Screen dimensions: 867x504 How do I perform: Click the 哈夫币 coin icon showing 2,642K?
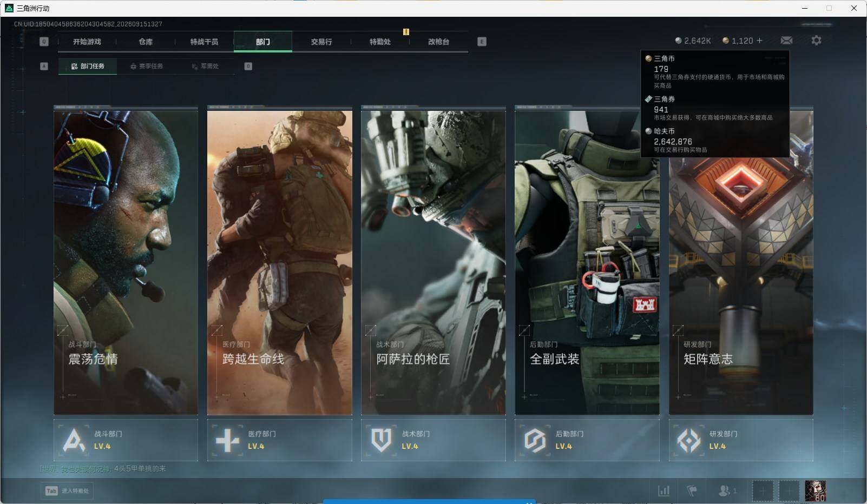tap(678, 41)
